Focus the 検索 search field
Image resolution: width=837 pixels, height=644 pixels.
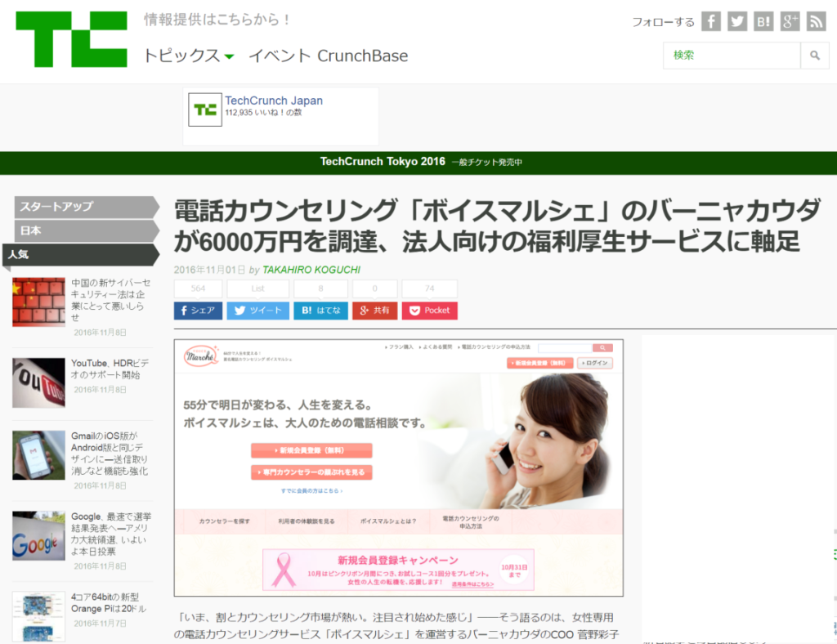pos(732,56)
